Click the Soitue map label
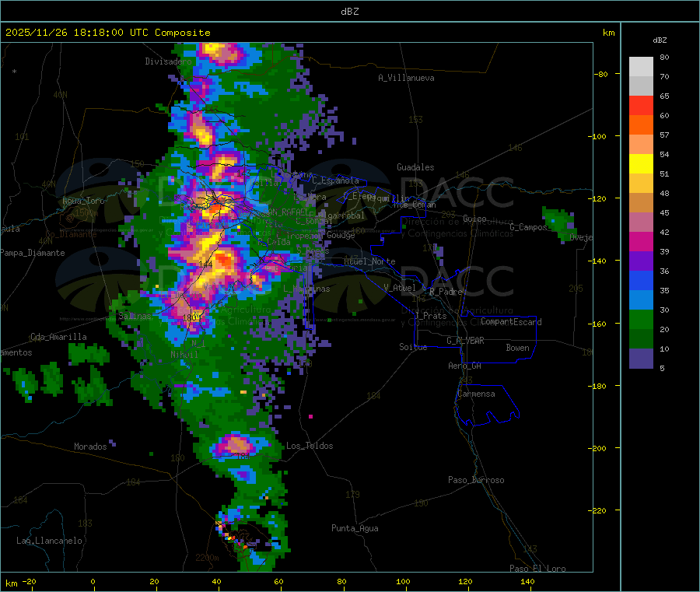This screenshot has height=592, width=700. [x=413, y=347]
